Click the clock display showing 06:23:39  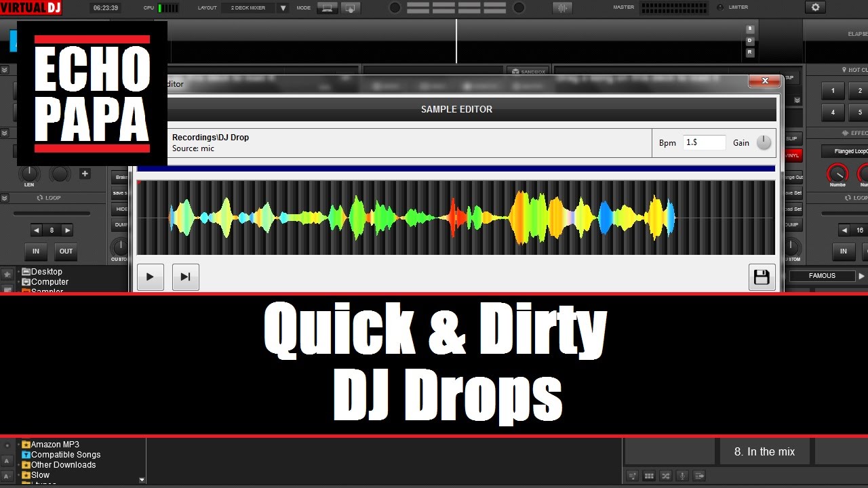click(106, 8)
